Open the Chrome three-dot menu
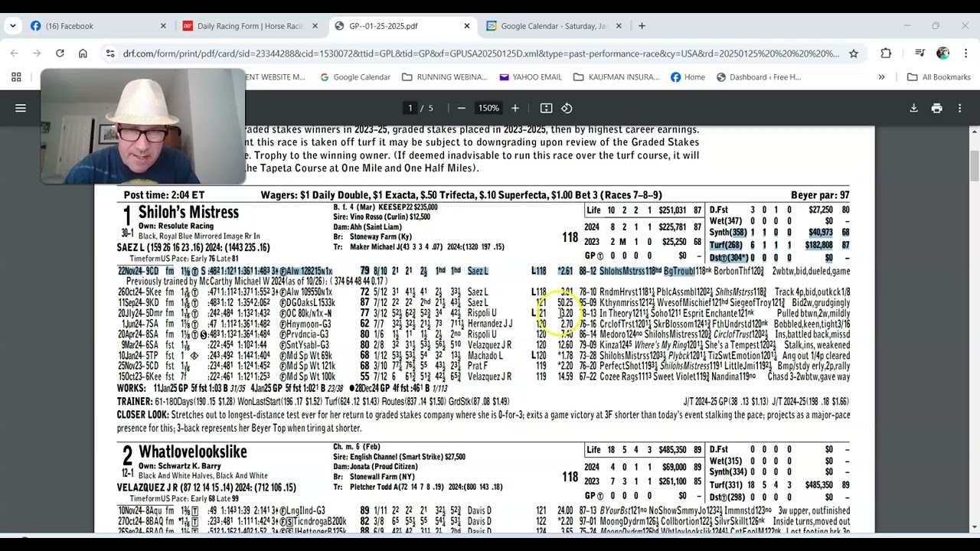Image resolution: width=980 pixels, height=551 pixels. pyautogui.click(x=965, y=54)
